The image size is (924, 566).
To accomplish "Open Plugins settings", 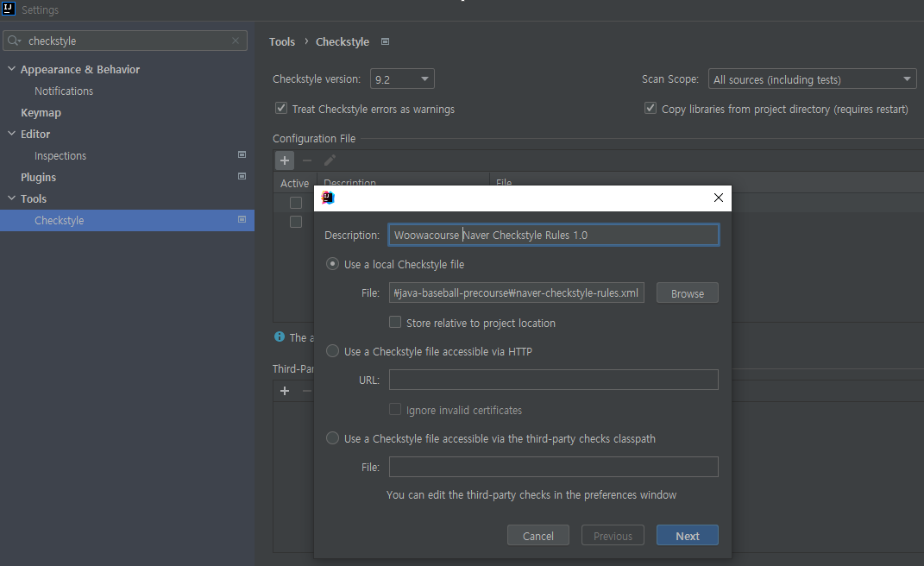I will coord(38,178).
